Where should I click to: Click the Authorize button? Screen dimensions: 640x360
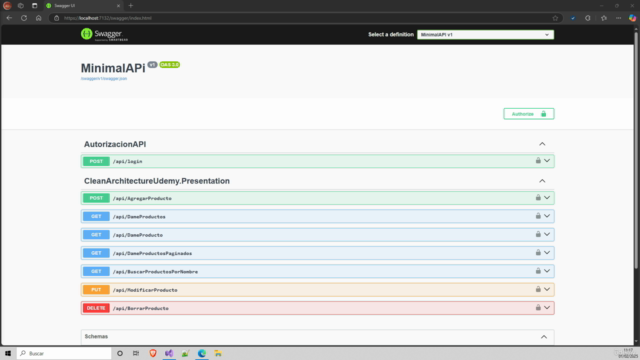(x=529, y=114)
